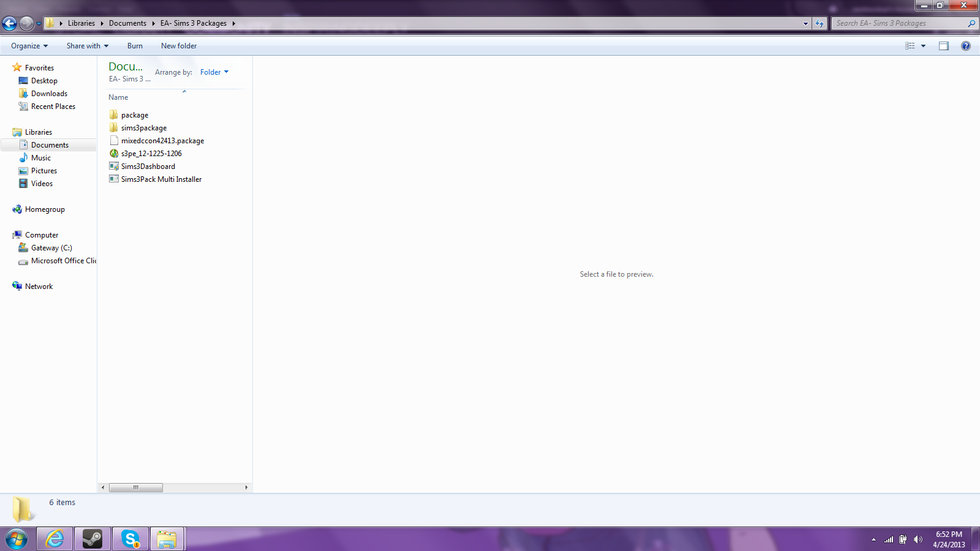
Task: Select Documents in the address breadcrumb
Action: click(x=127, y=23)
